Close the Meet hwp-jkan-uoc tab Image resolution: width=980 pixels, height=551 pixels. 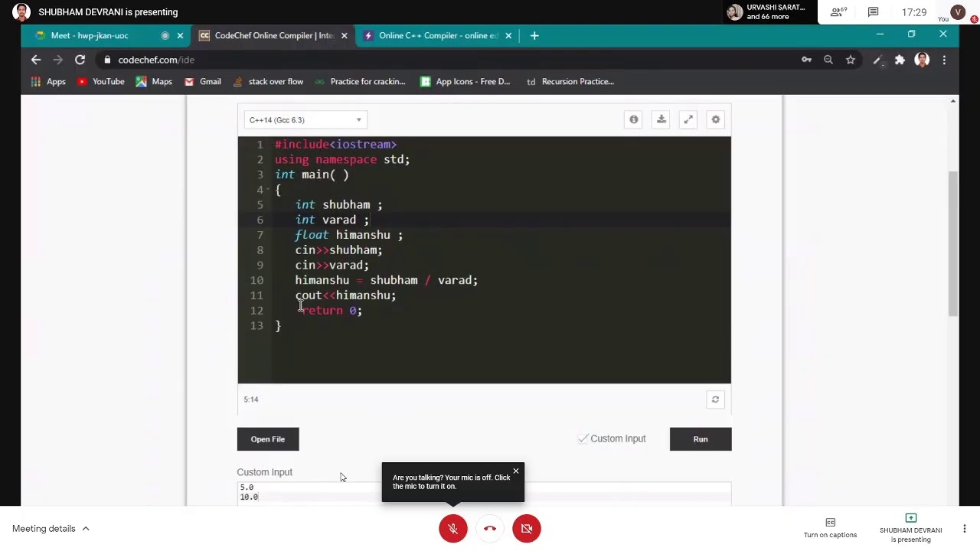click(180, 35)
